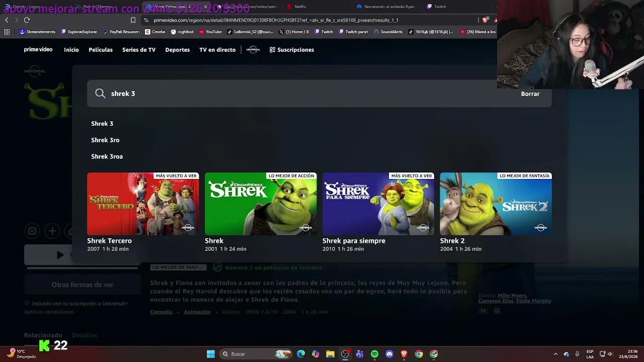
Task: Click the search magnifier icon beside shrek 3
Action: point(100,94)
